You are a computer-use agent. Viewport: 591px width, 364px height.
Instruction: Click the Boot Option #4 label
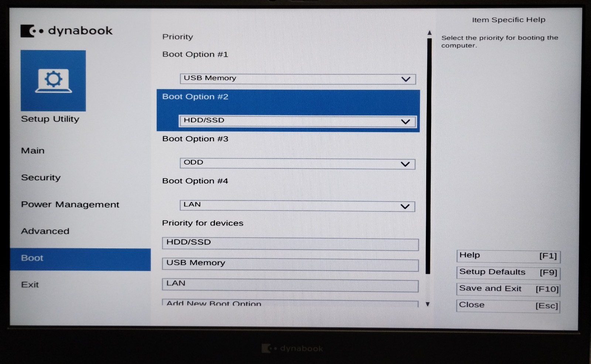(195, 181)
